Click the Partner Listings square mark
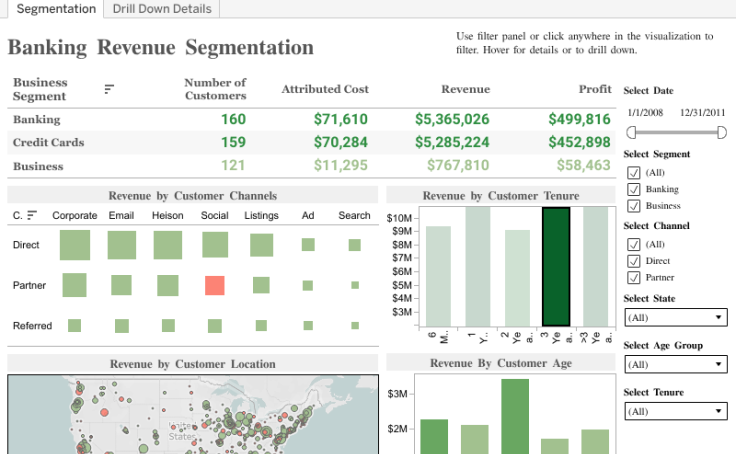 point(261,285)
